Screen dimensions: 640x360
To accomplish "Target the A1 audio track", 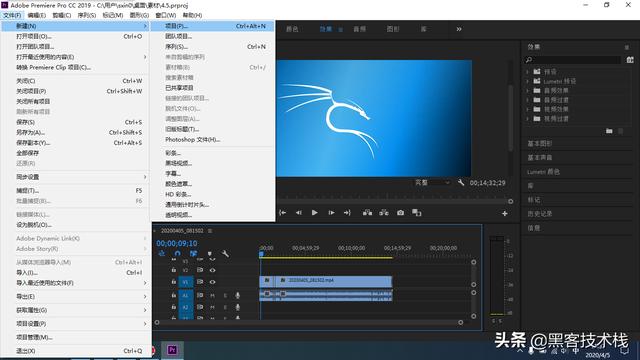I will pyautogui.click(x=185, y=295).
